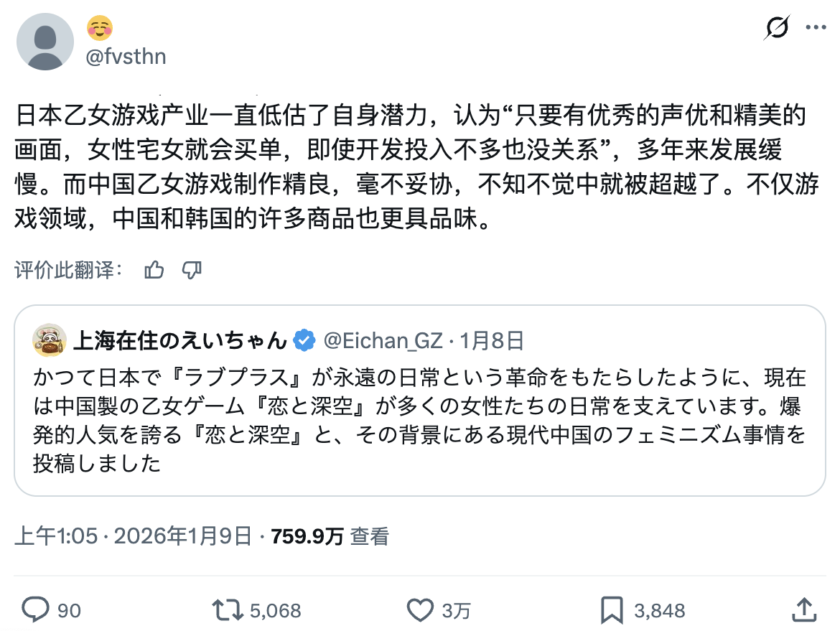Bookmark this post
Viewport: 840px width, 631px height.
coord(612,610)
